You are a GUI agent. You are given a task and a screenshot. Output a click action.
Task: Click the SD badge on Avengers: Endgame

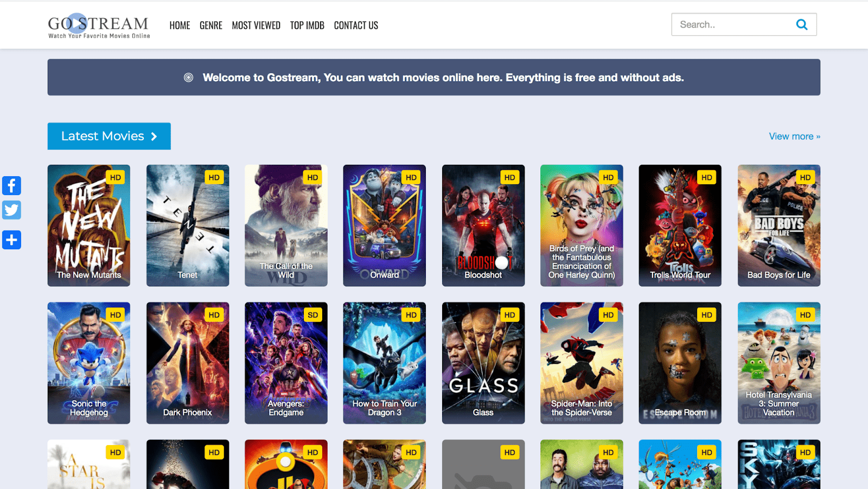pos(313,315)
